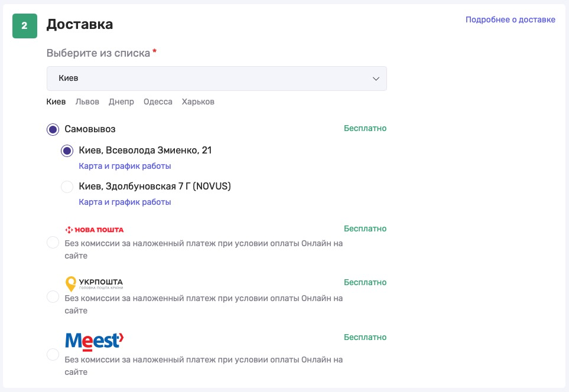This screenshot has height=392, width=569.
Task: Switch to the Львов city tab
Action: point(87,102)
